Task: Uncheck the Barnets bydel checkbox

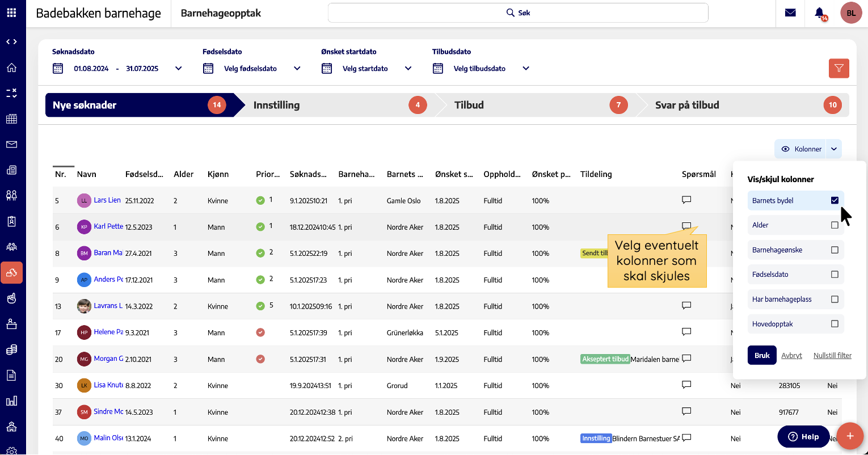Action: point(835,200)
